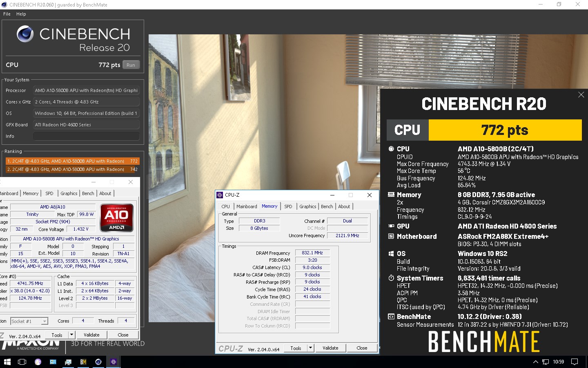
Task: Open the taskbar icon right of Pale Moon
Action: [53, 362]
